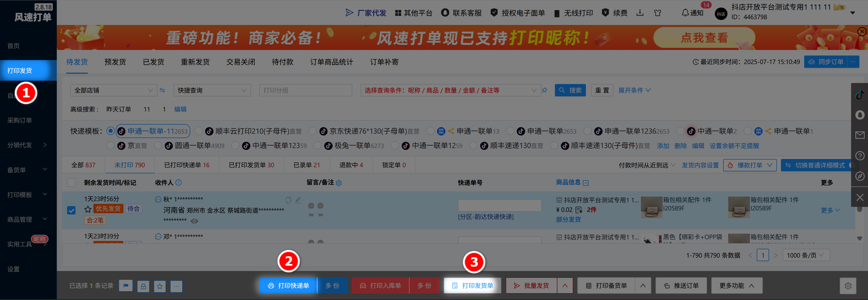
Task: Collapse right sidebar with the X icon
Action: pos(860,197)
